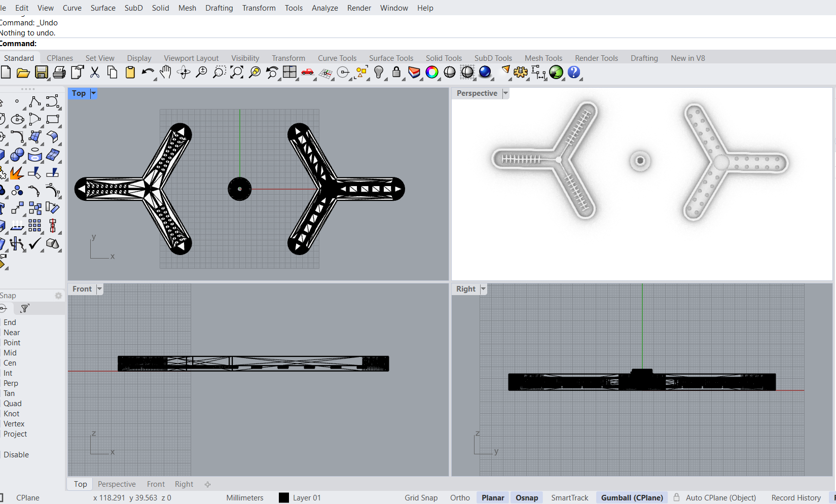Click the Perspective tab at bottom
The width and height of the screenshot is (836, 504).
click(x=117, y=484)
